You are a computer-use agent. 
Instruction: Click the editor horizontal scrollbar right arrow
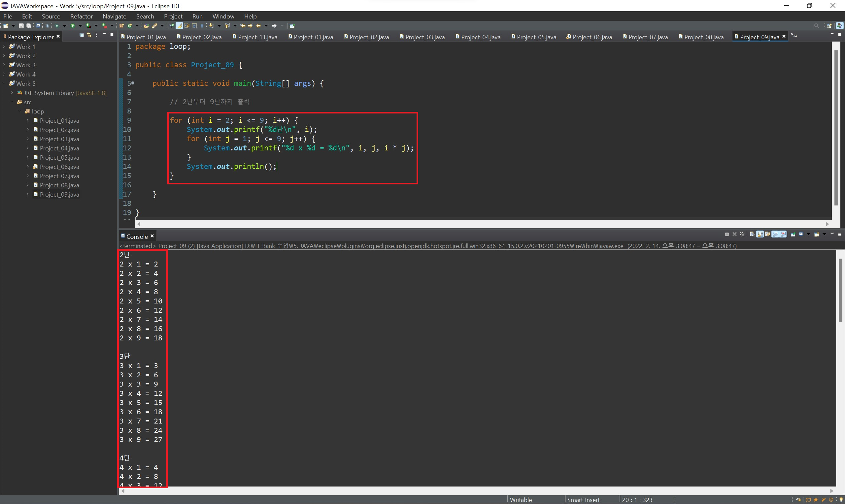click(x=827, y=224)
